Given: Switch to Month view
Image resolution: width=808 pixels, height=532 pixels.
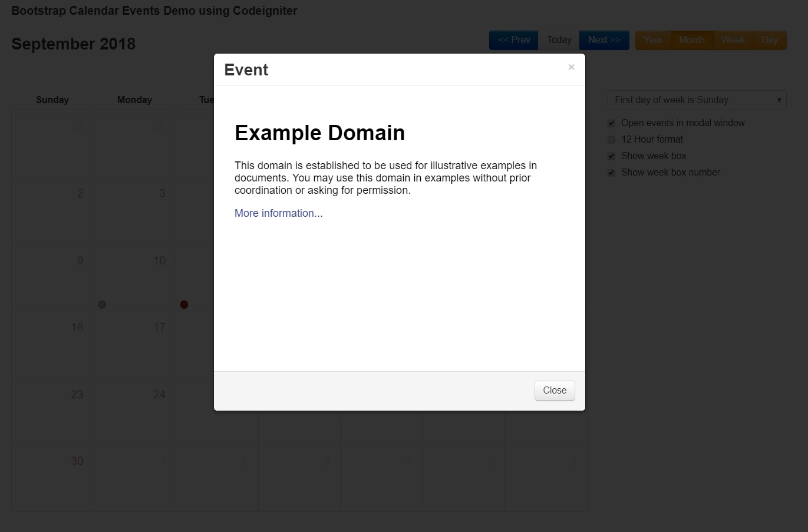Looking at the screenshot, I should (x=691, y=40).
